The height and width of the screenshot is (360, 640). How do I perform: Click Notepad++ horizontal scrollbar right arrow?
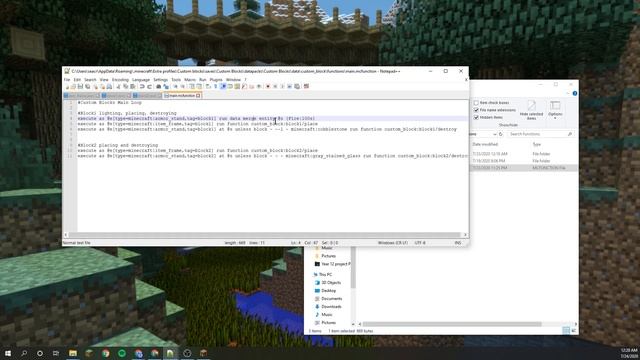(x=465, y=235)
